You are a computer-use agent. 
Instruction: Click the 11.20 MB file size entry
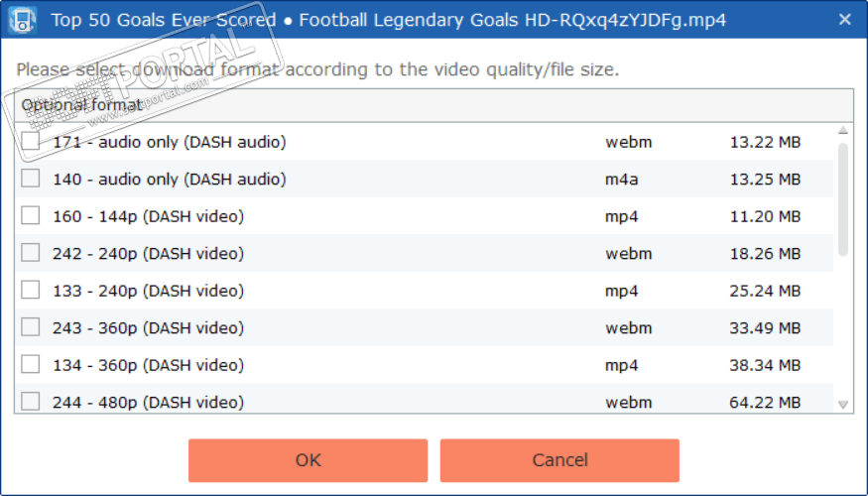[x=765, y=216]
